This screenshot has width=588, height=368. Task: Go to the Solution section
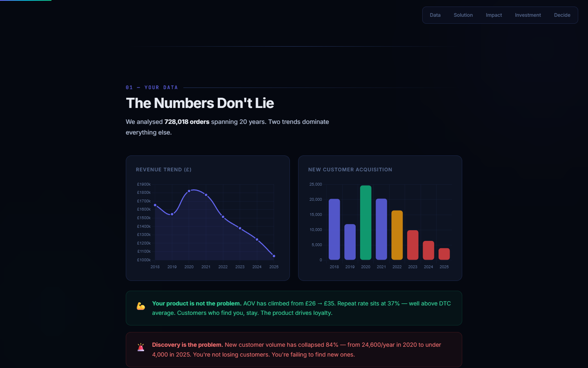[463, 15]
